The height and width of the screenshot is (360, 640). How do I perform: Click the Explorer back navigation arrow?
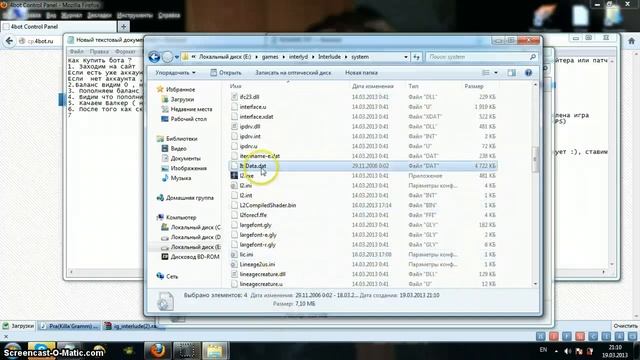coord(154,57)
